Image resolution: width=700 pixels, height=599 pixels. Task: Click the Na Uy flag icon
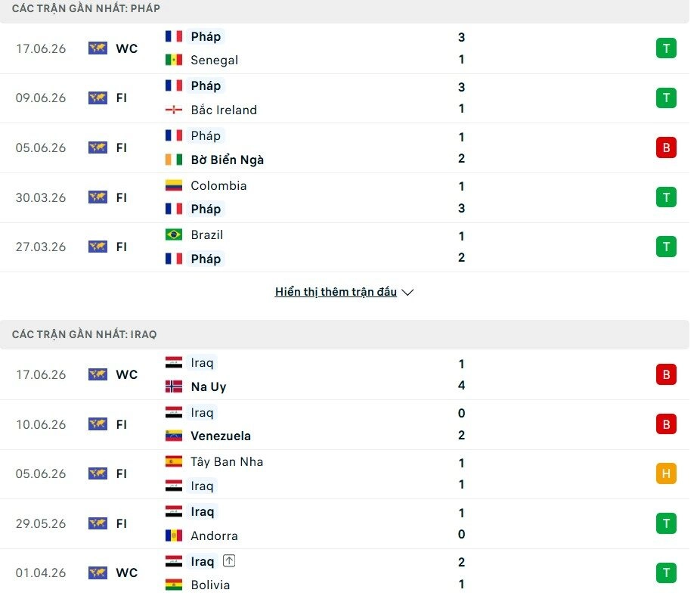coord(174,386)
